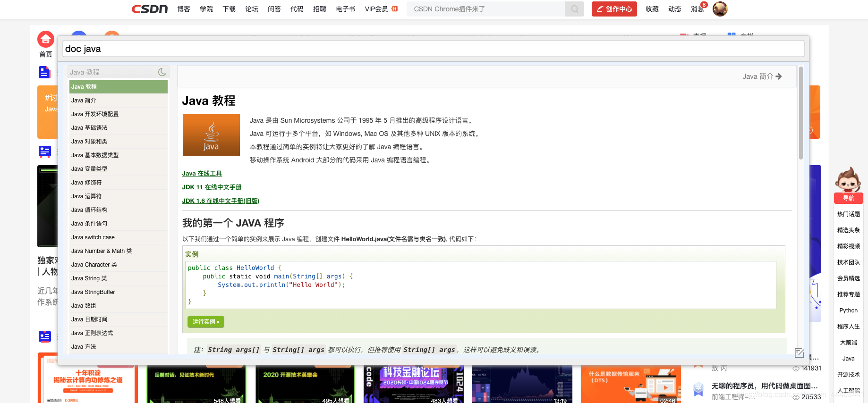The image size is (868, 403).
Task: Select Java String 类 entry
Action: pyautogui.click(x=119, y=278)
